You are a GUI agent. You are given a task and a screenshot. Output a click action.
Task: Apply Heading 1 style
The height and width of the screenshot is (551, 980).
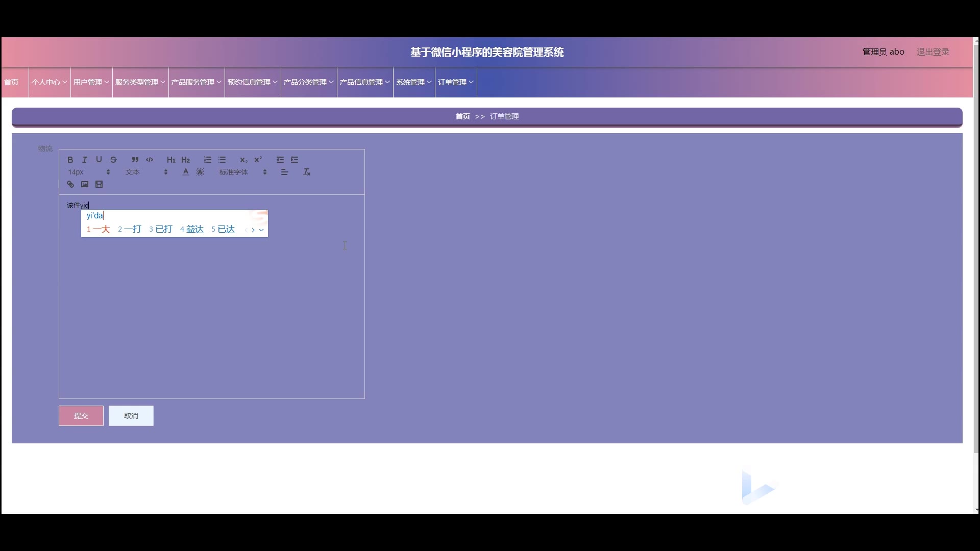click(x=171, y=160)
